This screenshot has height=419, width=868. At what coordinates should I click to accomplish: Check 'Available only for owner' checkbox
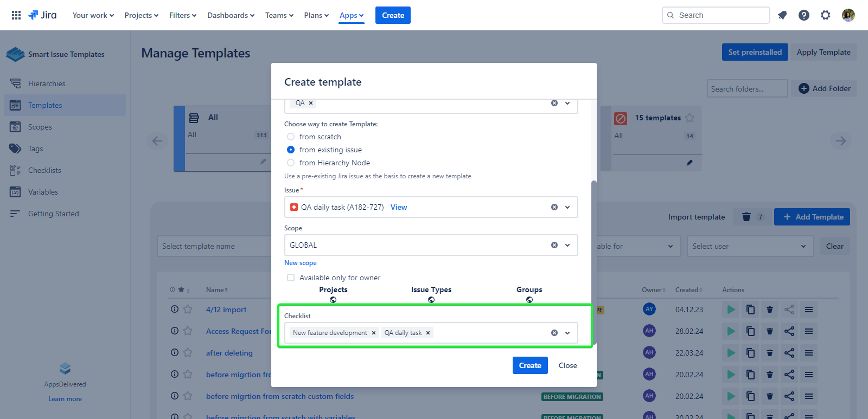coord(291,278)
